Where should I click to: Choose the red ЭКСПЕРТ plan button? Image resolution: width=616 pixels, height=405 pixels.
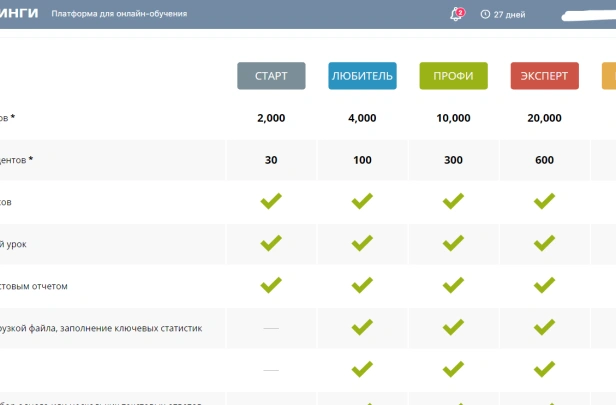tap(544, 76)
